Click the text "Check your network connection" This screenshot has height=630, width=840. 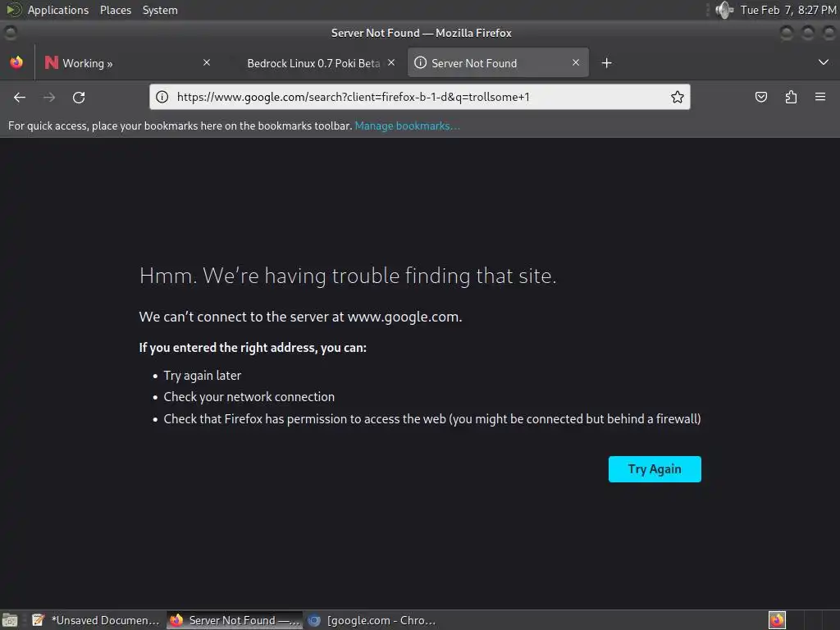[x=249, y=397]
